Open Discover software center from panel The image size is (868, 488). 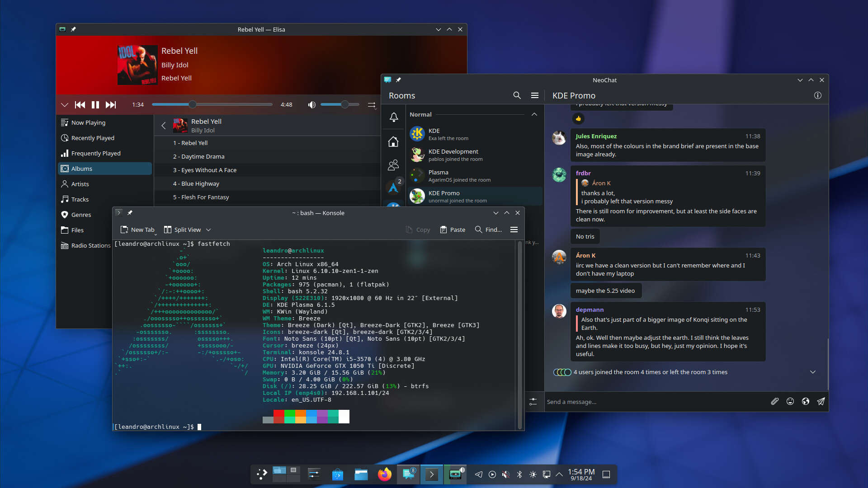click(x=337, y=474)
